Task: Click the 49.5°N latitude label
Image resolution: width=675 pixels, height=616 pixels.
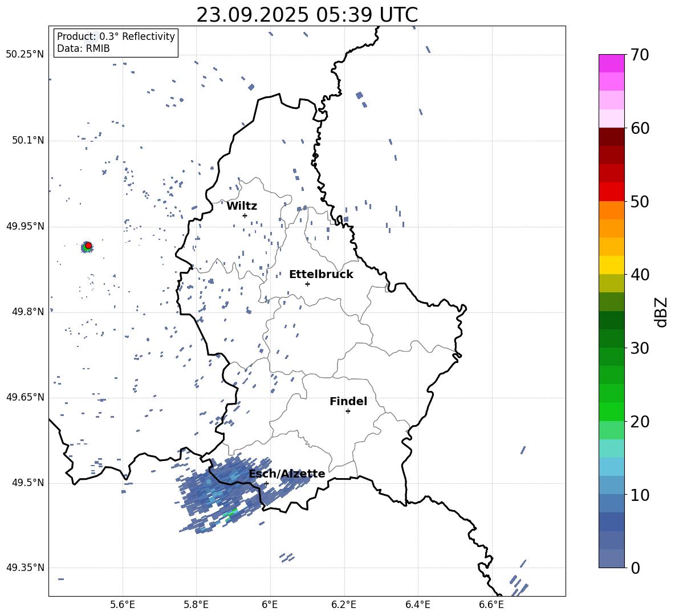Action: click(27, 483)
